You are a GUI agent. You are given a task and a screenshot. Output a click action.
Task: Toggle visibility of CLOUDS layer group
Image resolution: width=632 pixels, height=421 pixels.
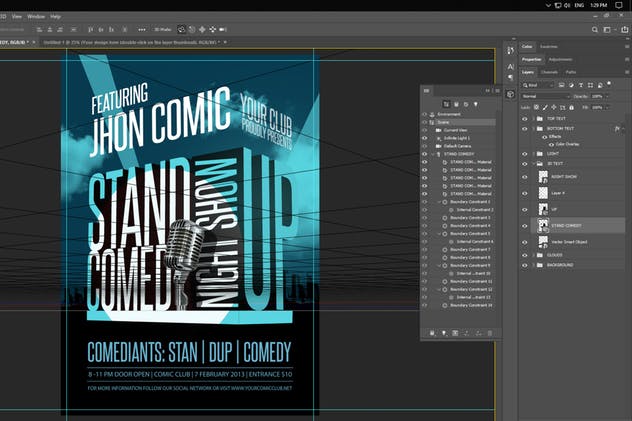pyautogui.click(x=524, y=255)
